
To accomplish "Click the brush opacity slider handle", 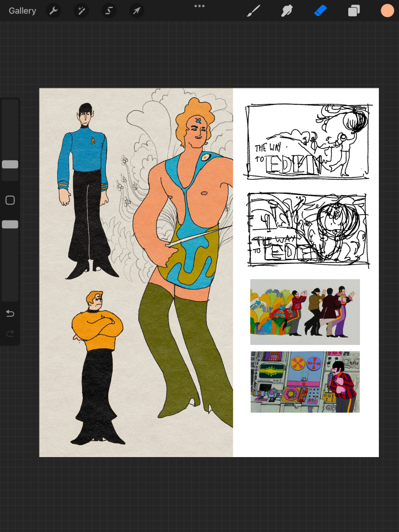I will coord(10,224).
